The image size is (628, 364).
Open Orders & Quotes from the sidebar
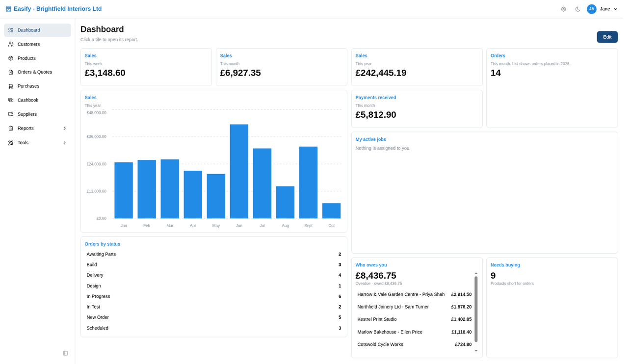[x=37, y=72]
